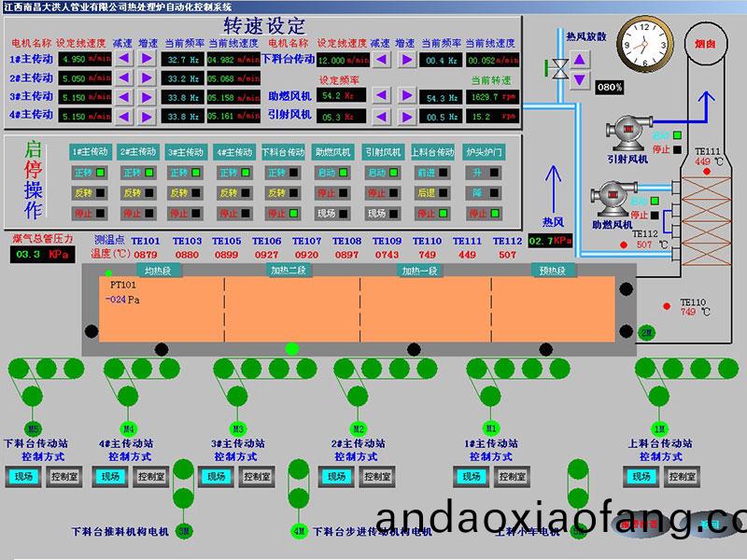Viewport: 747px width, 560px height.
Task: Click 热风放散 down arrow
Action: point(580,80)
